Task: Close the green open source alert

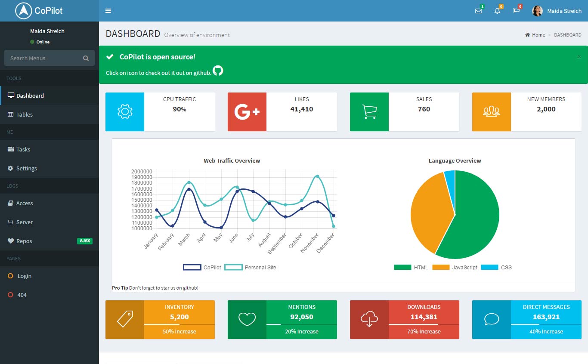Action: (x=579, y=56)
